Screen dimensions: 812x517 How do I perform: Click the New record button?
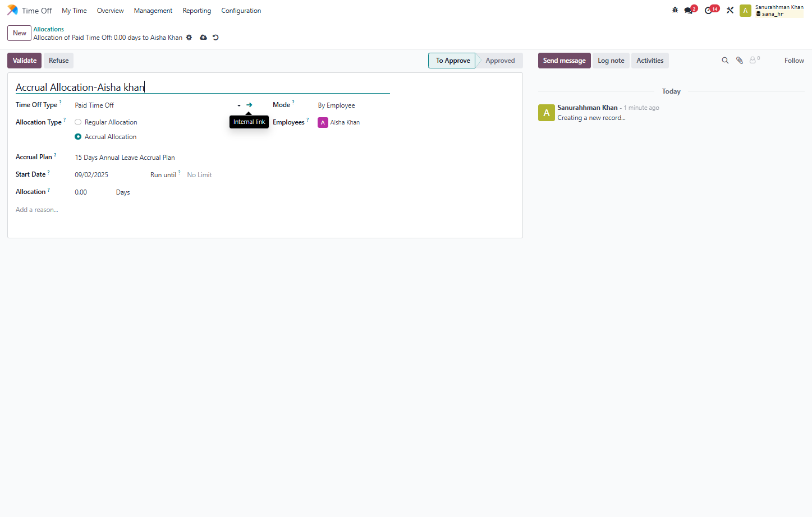point(20,33)
